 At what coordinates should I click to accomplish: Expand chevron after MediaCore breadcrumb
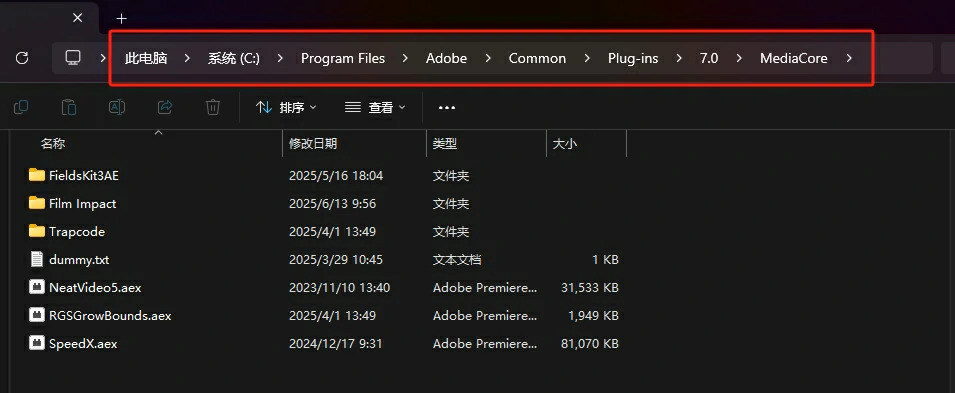click(x=850, y=58)
